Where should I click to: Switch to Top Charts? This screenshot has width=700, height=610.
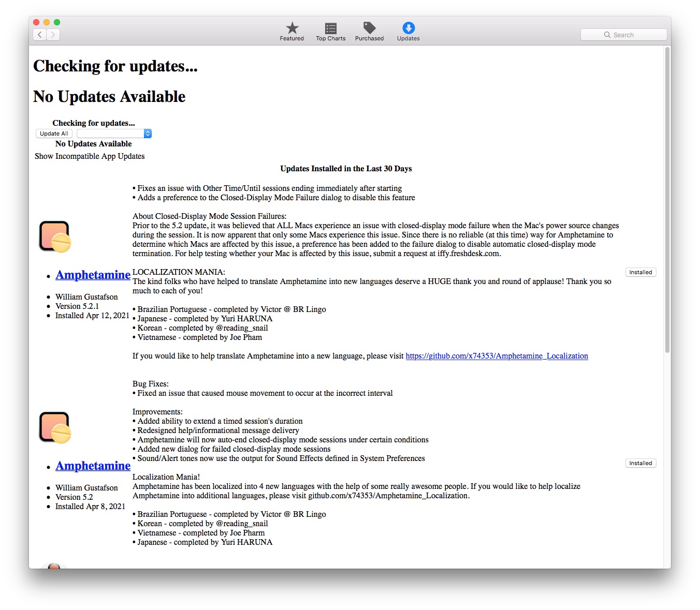point(331,31)
